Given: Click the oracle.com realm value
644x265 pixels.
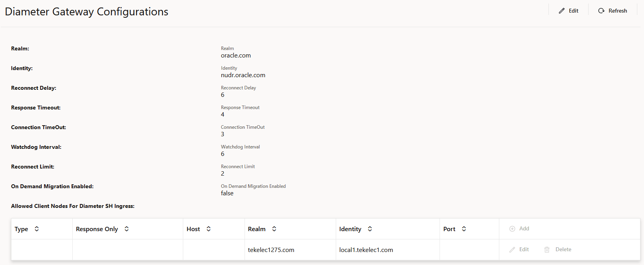Looking at the screenshot, I should (x=236, y=56).
